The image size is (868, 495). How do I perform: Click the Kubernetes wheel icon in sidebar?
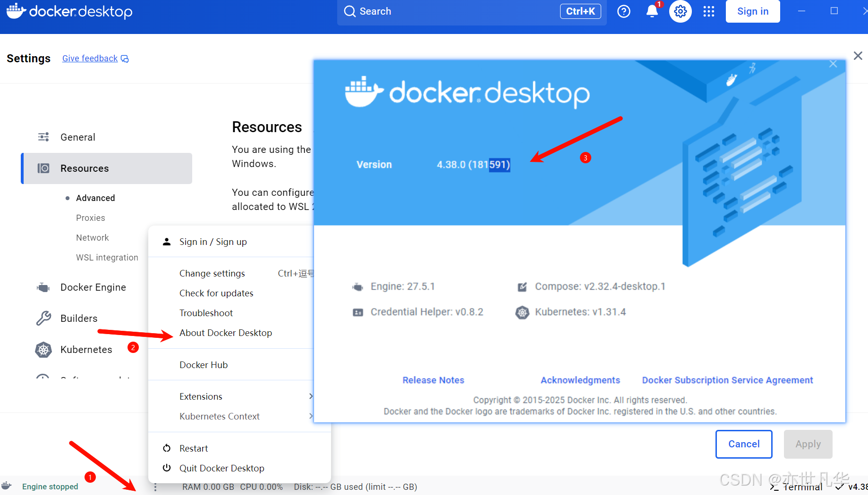click(x=43, y=350)
